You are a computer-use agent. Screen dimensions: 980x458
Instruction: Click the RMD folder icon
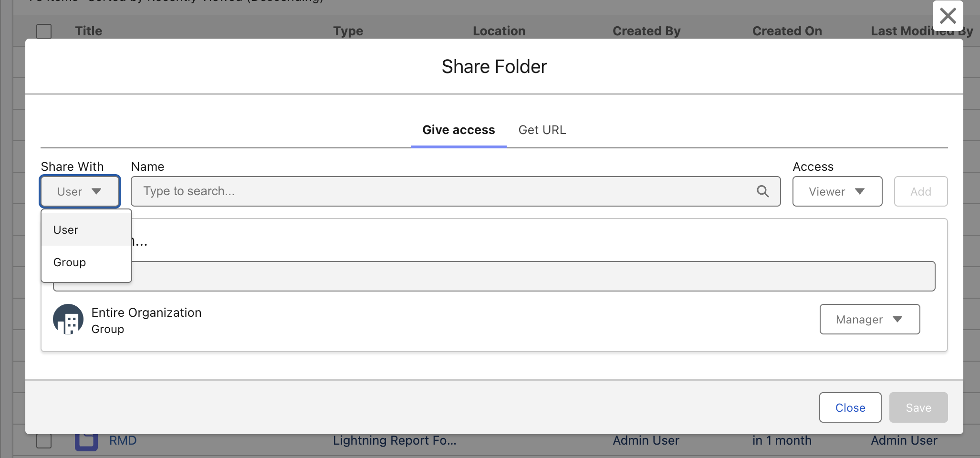pyautogui.click(x=86, y=442)
